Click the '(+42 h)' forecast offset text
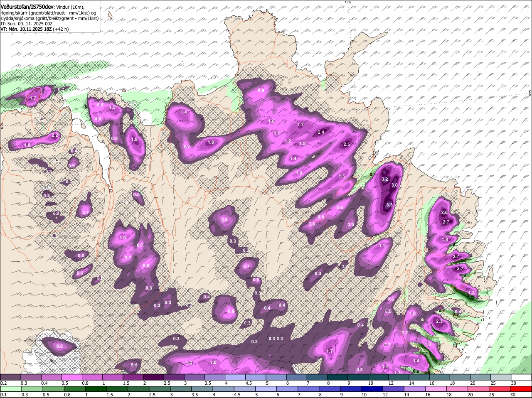Screen dimensions: 532x398 [60, 29]
